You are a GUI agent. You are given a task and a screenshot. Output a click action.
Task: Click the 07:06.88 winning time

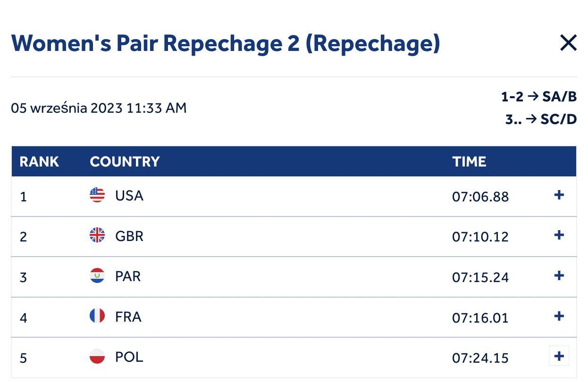[480, 196]
